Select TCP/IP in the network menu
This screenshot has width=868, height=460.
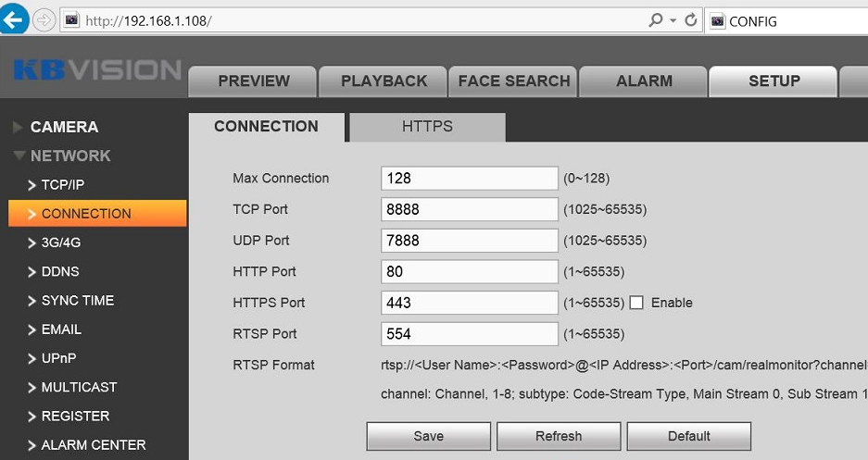click(63, 184)
